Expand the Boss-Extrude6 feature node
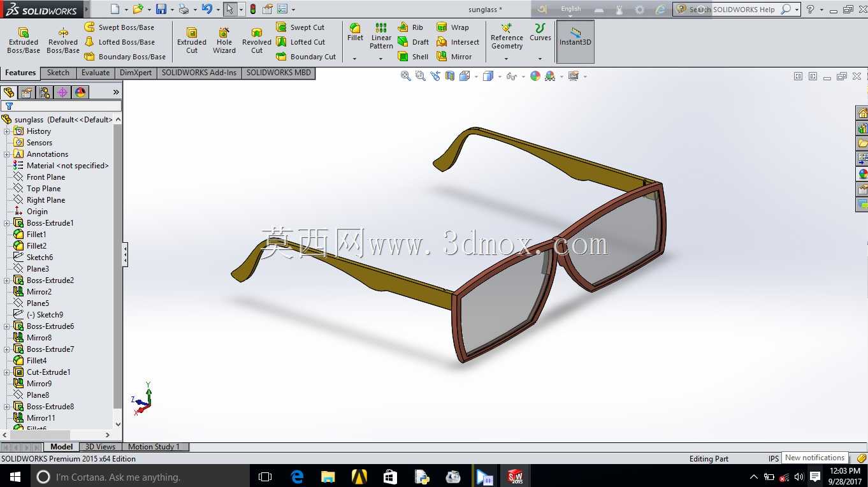This screenshot has height=487, width=868. (x=7, y=326)
